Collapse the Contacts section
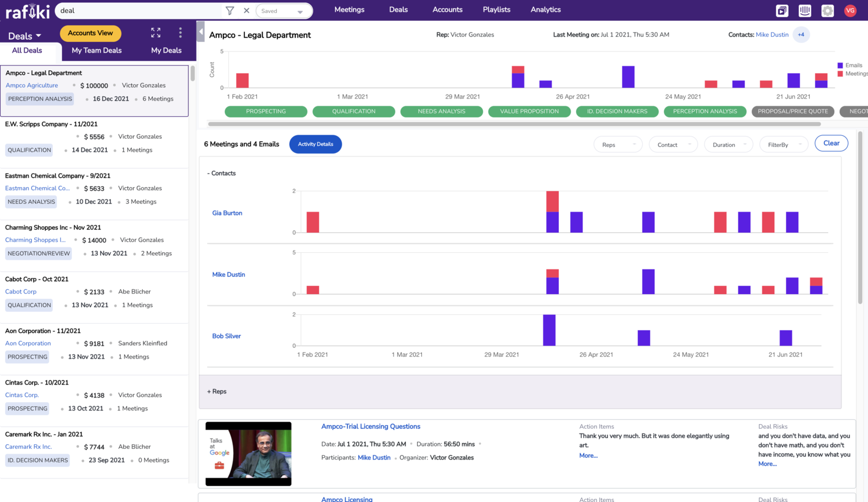Image resolution: width=868 pixels, height=502 pixels. 221,174
